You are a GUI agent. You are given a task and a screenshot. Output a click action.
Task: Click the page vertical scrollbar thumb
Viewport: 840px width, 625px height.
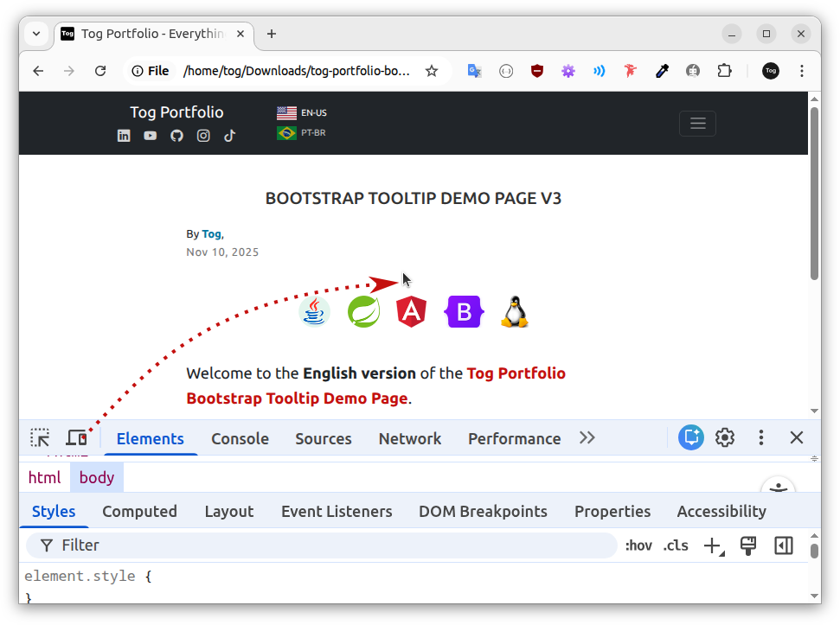point(814,193)
